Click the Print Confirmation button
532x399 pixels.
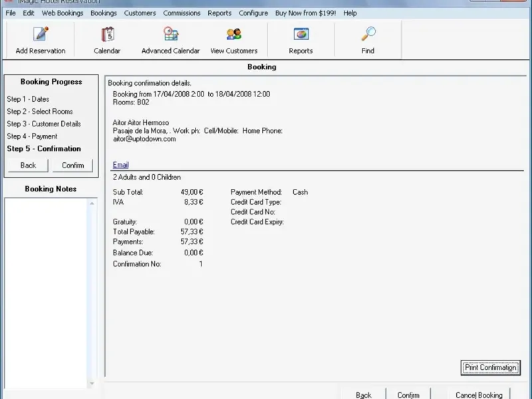tap(491, 368)
